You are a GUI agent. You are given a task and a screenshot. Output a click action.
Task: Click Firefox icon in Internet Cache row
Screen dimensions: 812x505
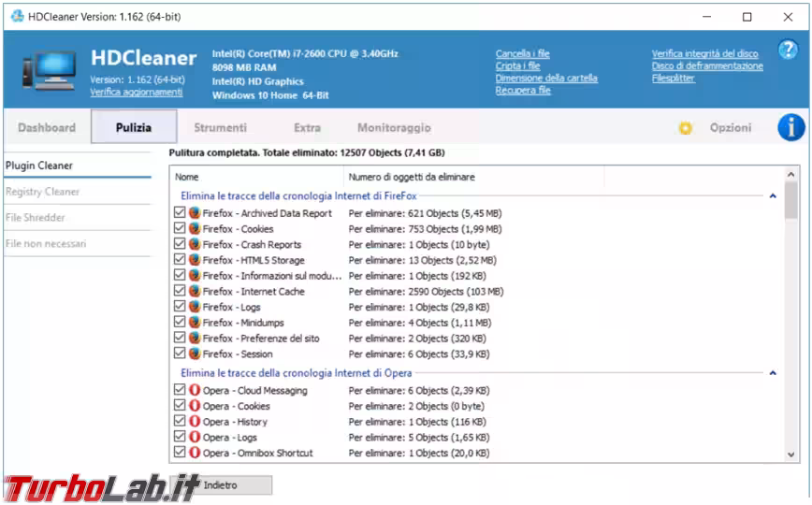click(x=195, y=292)
